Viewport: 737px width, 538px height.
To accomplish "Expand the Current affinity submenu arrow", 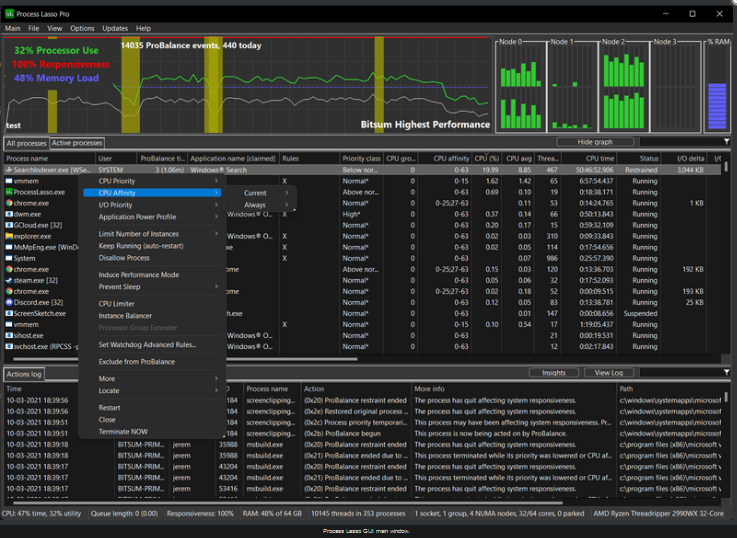I will [287, 193].
